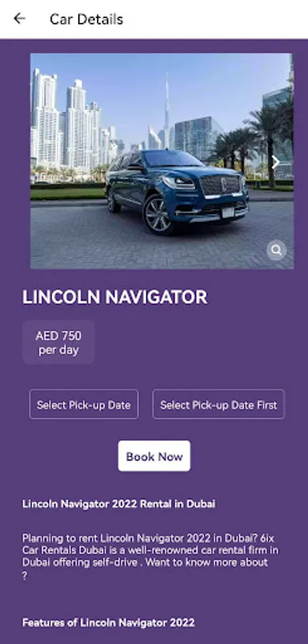This screenshot has width=308, height=644.
Task: Click the LINCOLN NAVIGATOR heading
Action: pos(115,298)
